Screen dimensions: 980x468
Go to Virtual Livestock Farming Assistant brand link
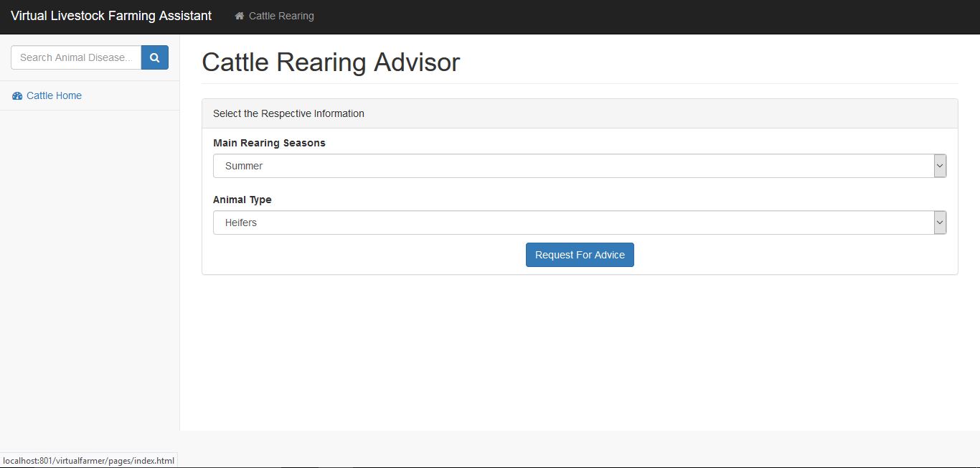tap(111, 16)
